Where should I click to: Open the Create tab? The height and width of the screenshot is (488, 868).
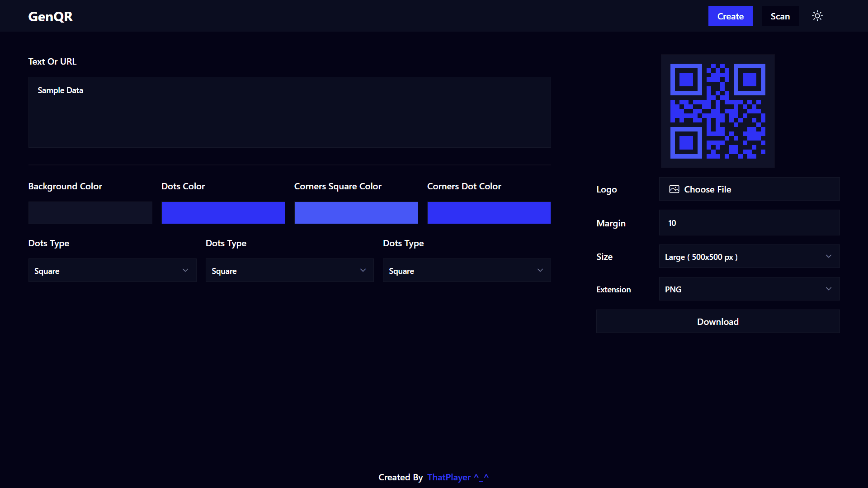pyautogui.click(x=730, y=16)
